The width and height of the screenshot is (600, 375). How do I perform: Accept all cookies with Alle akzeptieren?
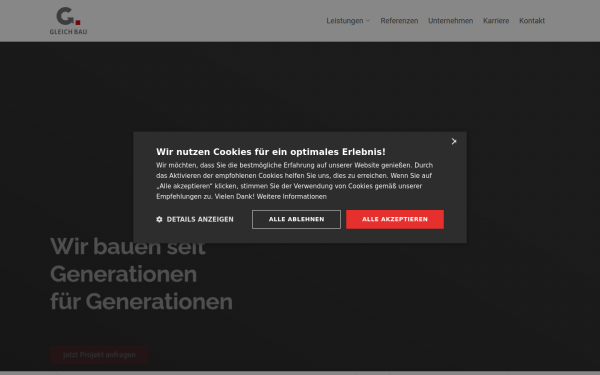point(395,219)
